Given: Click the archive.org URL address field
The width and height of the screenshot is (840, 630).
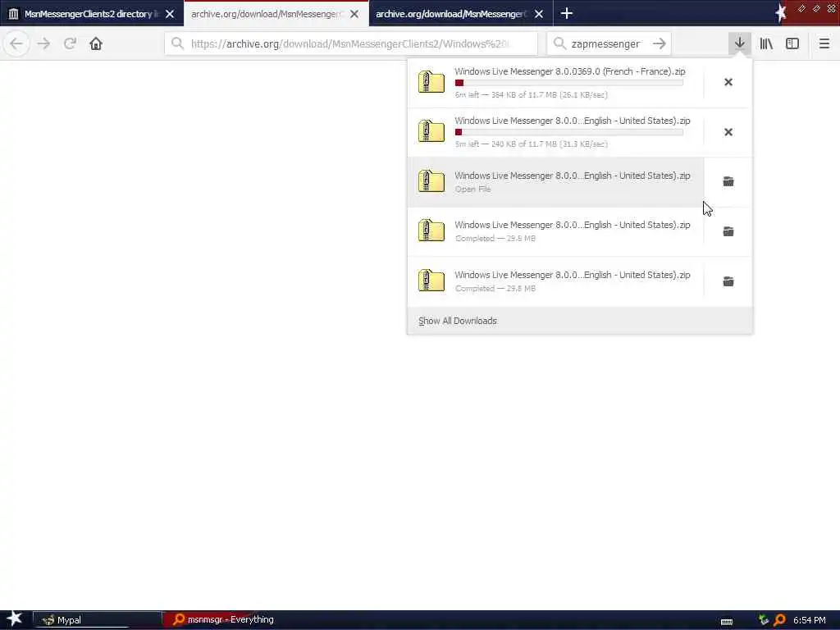Looking at the screenshot, I should pos(351,43).
